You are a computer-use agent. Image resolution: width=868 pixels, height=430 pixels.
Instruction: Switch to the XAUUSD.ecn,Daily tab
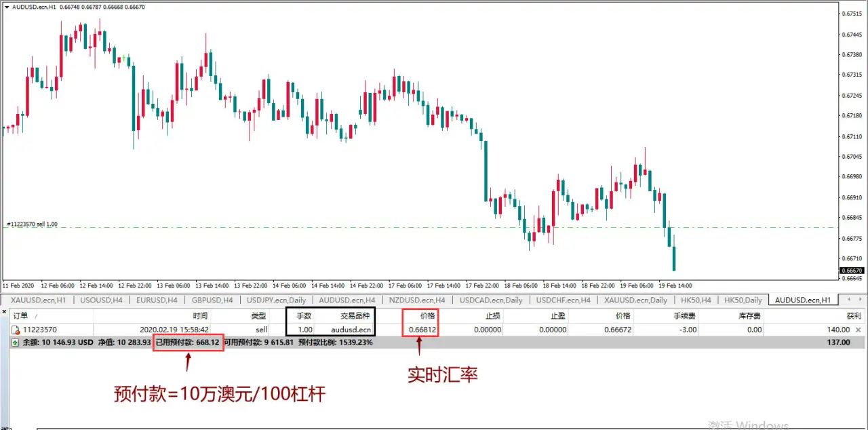point(636,300)
